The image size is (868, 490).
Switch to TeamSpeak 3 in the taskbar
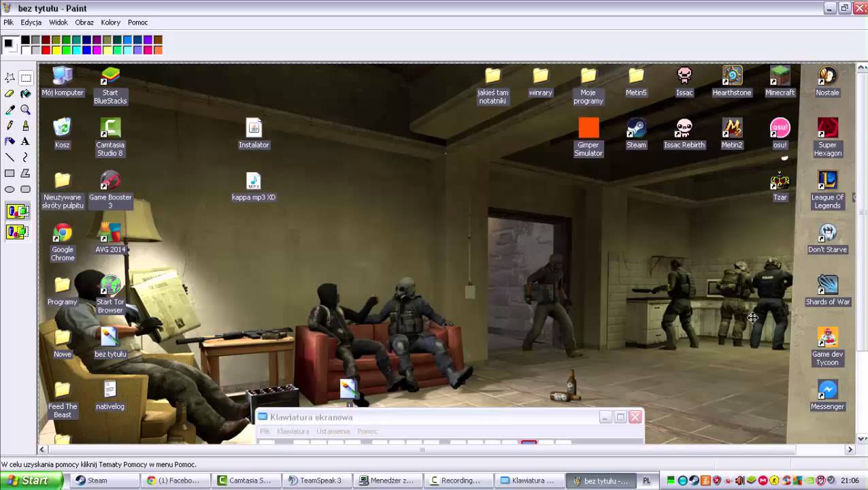318,480
